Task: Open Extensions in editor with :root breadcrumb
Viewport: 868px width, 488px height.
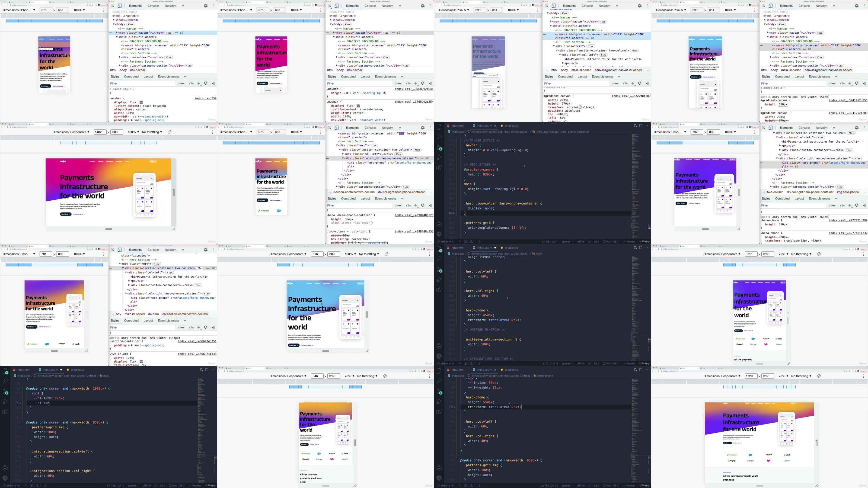Action: (x=5, y=412)
